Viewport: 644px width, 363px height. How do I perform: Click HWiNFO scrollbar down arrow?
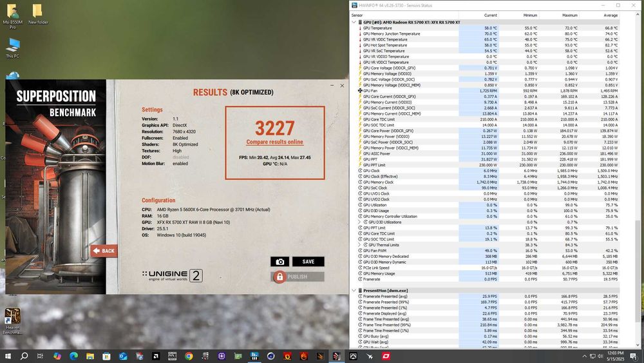point(638,345)
